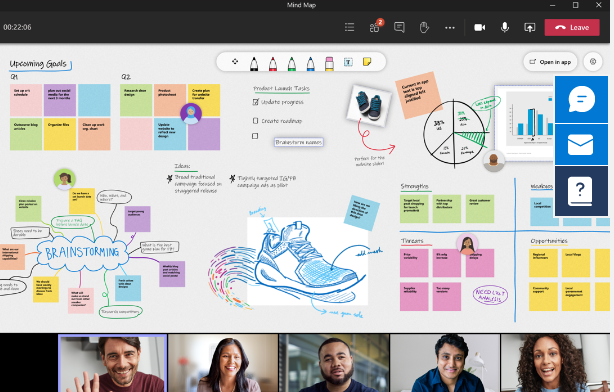The width and height of the screenshot is (614, 392).
Task: Uncheck the Update progress checkbox
Action: coord(256,102)
